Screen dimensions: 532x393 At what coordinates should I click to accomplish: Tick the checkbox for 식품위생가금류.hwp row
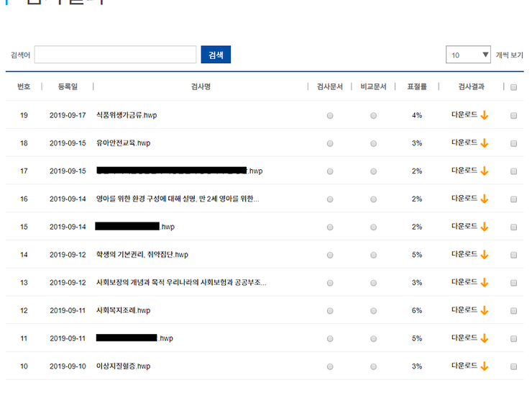pos(513,115)
